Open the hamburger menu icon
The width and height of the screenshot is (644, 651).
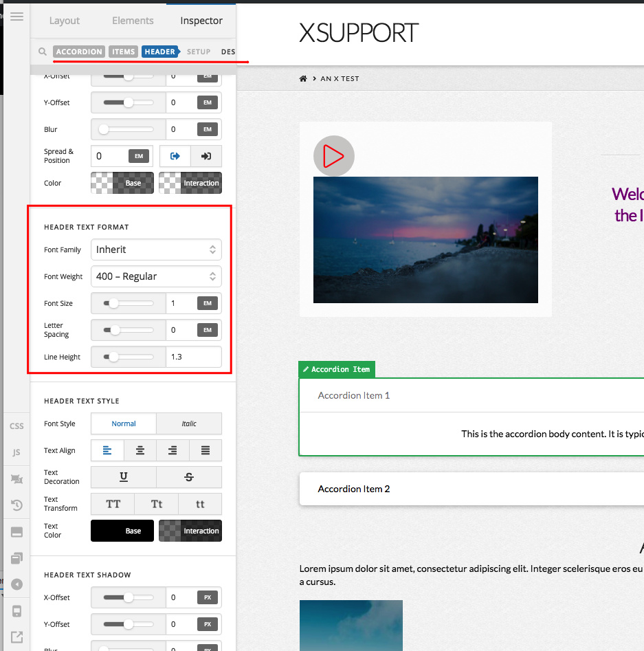(x=16, y=16)
